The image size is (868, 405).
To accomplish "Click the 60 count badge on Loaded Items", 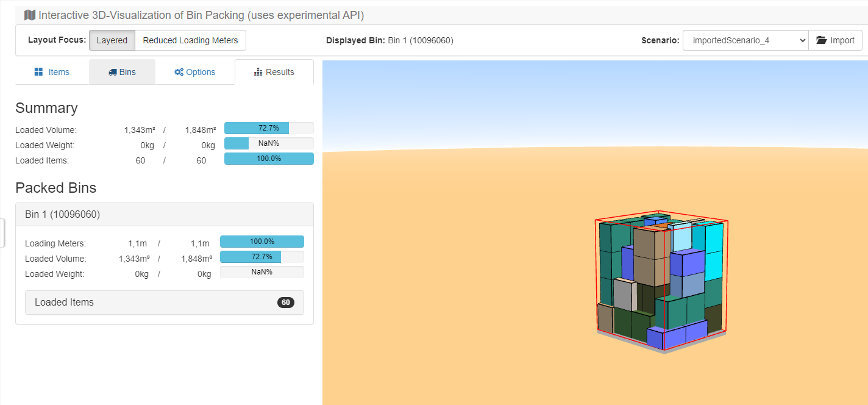I will coord(285,303).
